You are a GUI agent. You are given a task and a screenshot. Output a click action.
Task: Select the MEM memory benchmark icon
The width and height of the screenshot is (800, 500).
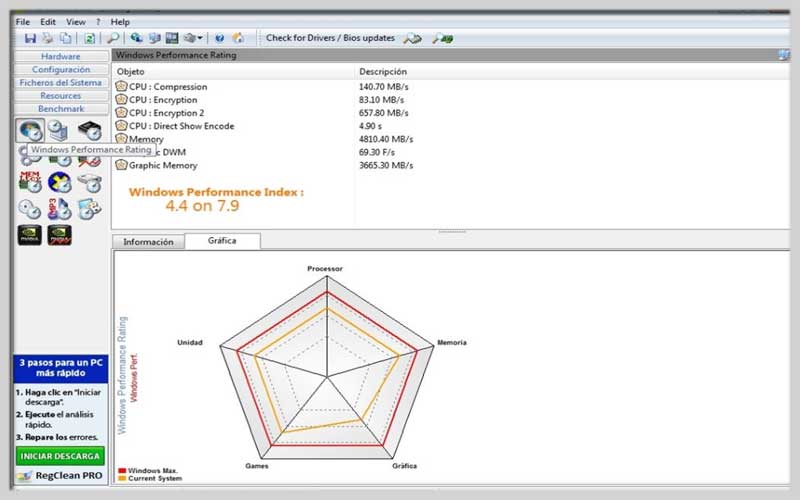[30, 182]
